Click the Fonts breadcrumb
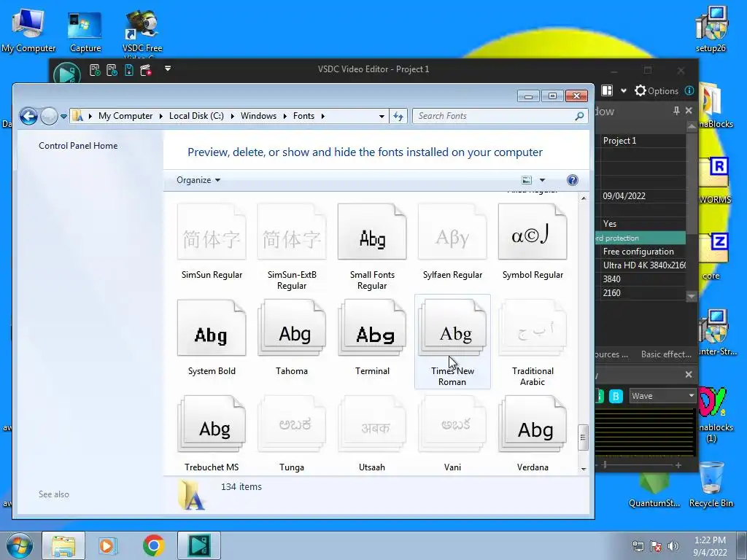747x560 pixels. pos(303,116)
